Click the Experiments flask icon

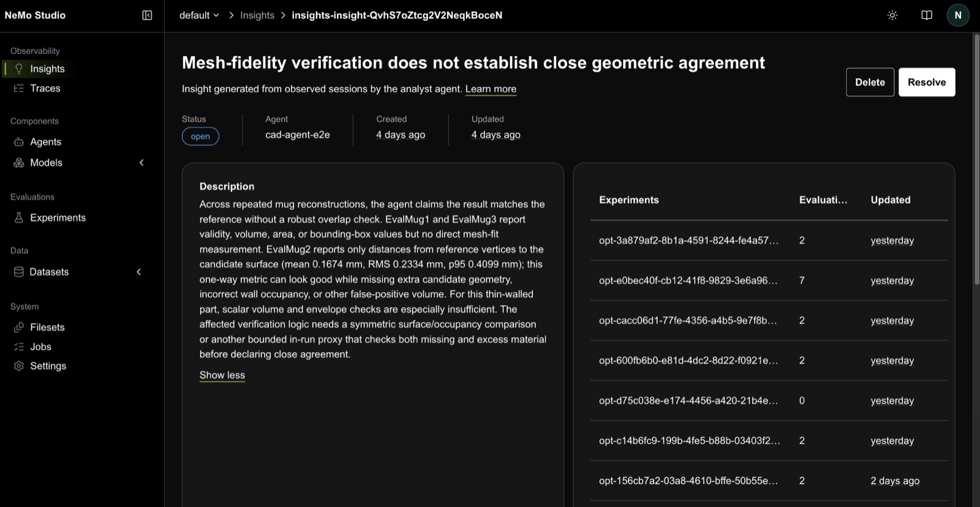point(19,217)
